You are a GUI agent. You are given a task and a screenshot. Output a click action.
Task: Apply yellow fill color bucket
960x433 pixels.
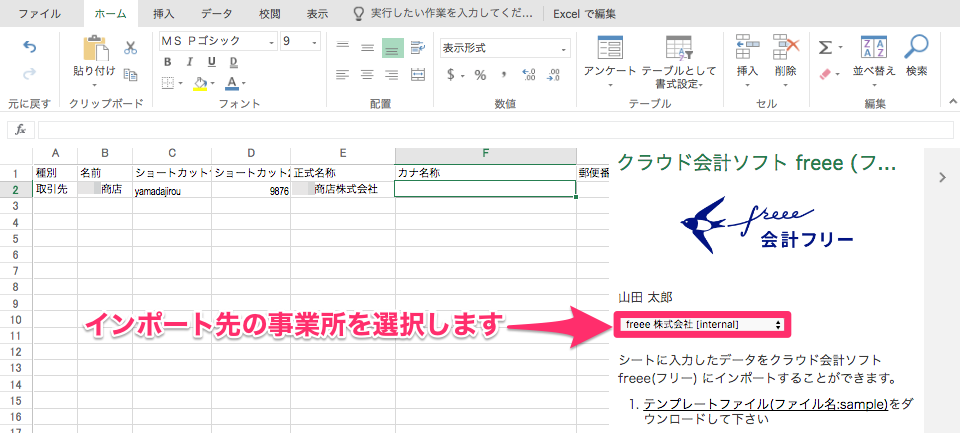point(200,83)
